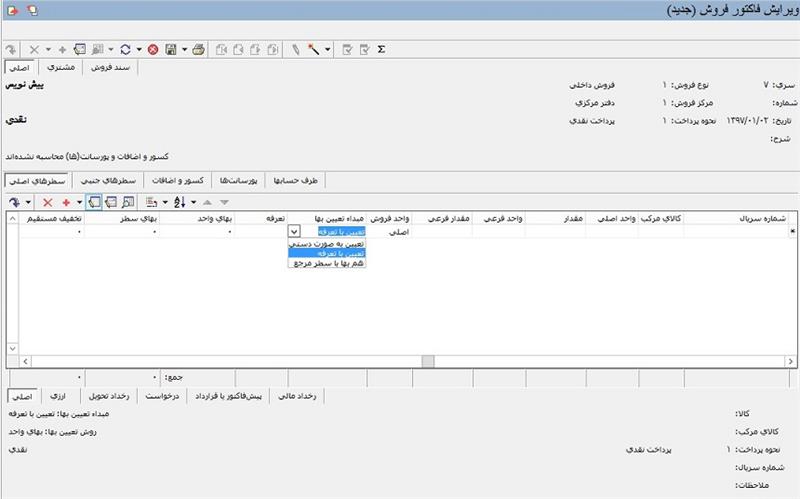Click the Sigma sum icon
Image resolution: width=800 pixels, height=499 pixels.
[x=382, y=48]
